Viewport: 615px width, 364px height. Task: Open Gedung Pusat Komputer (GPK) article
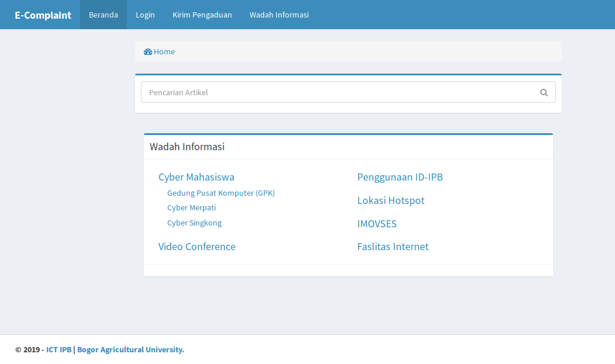[x=220, y=193]
